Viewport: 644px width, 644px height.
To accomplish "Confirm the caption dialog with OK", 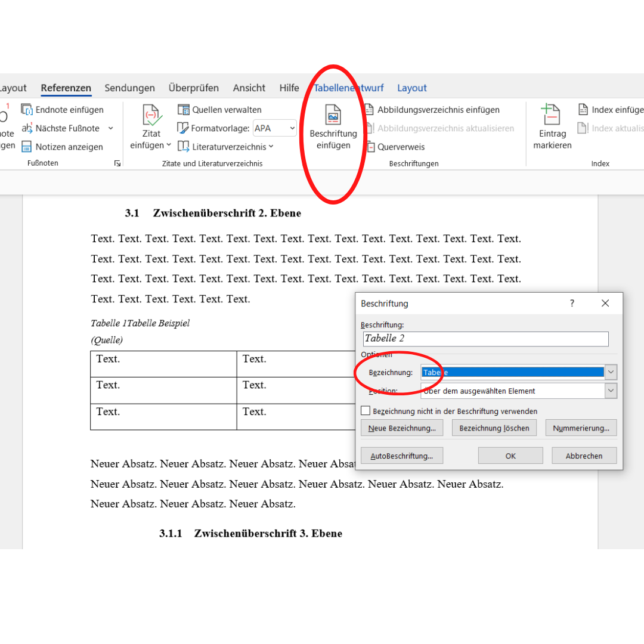I will (510, 456).
